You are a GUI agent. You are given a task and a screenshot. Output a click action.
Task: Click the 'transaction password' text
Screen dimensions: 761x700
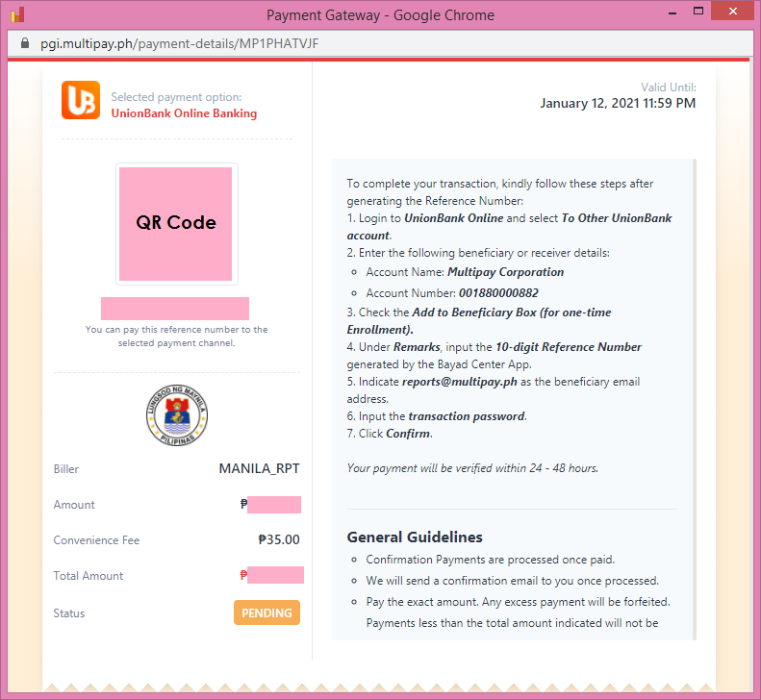tap(467, 416)
